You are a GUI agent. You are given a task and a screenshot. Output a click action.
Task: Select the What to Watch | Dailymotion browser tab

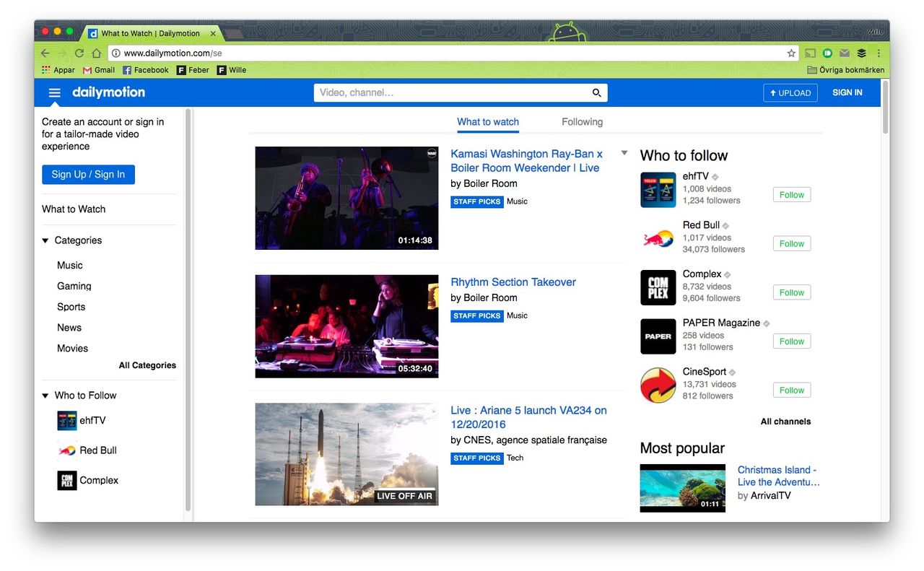pyautogui.click(x=152, y=33)
